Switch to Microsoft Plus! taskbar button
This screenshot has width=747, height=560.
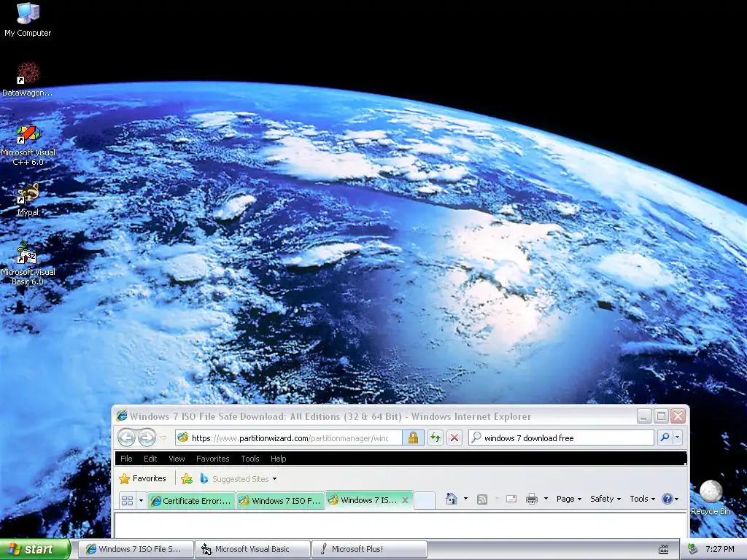coord(369,549)
